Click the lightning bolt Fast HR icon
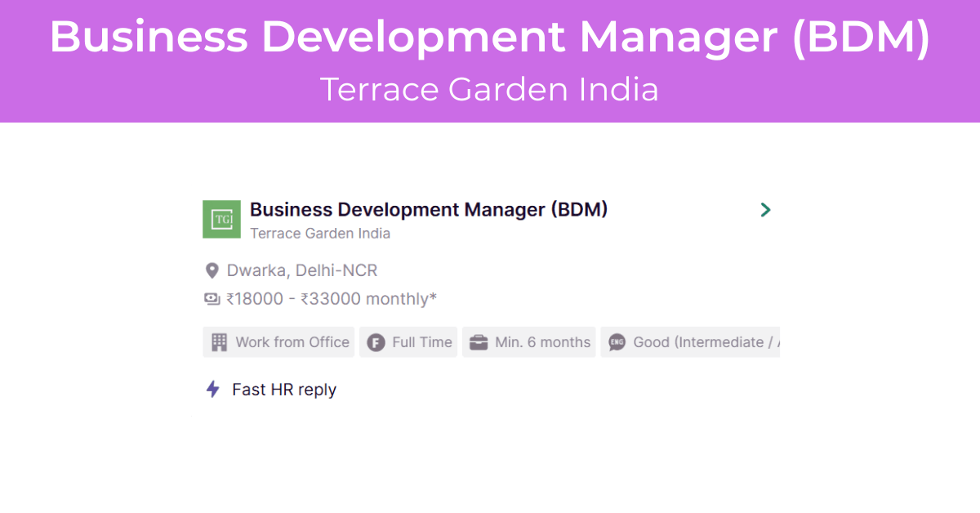980x513 pixels. click(x=213, y=390)
